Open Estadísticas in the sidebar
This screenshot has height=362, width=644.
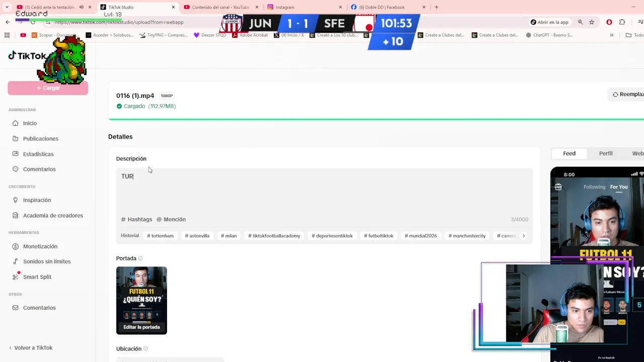38,154
